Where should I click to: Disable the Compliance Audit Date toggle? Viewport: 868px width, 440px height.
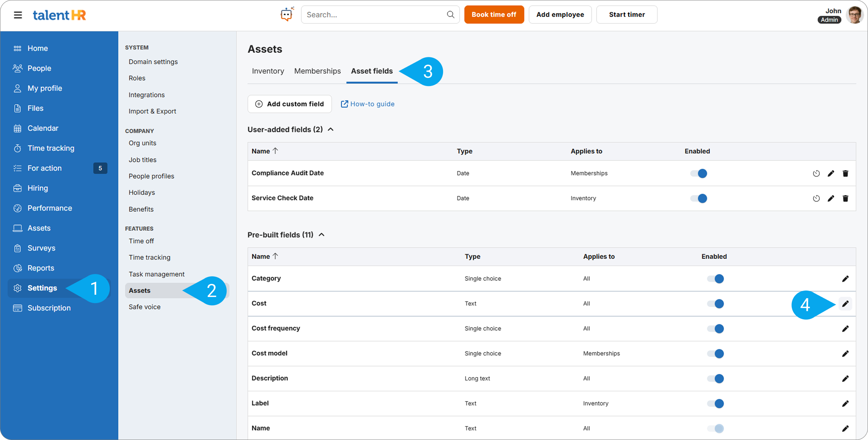tap(698, 173)
